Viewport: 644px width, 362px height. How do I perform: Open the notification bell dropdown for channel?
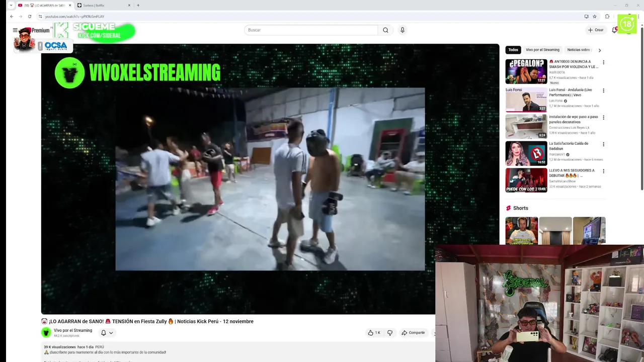[x=107, y=333]
